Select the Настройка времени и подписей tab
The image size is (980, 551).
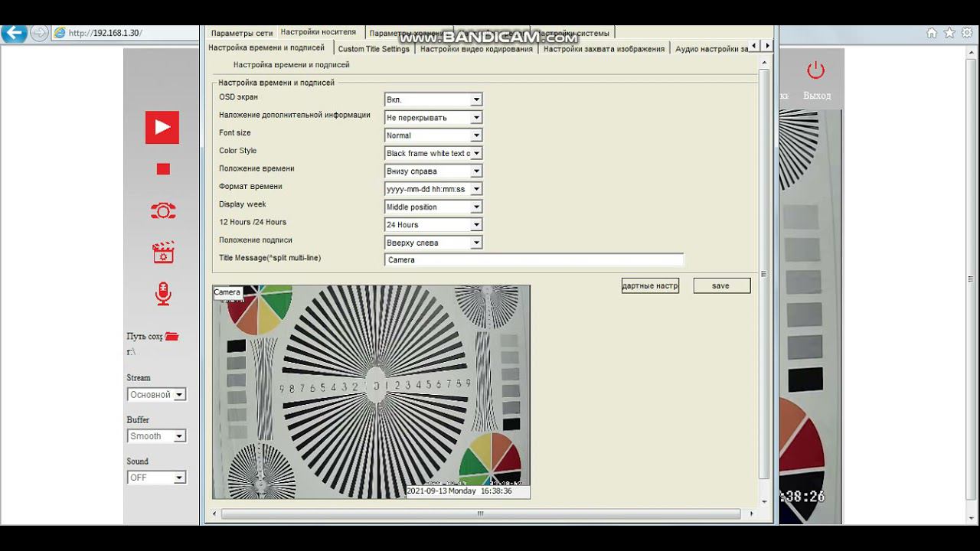(x=266, y=47)
